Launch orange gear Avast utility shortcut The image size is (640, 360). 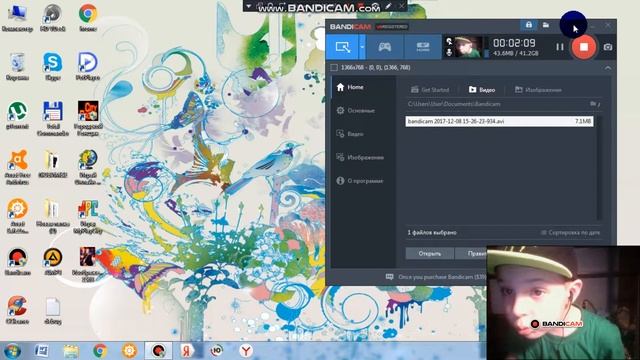click(x=17, y=216)
